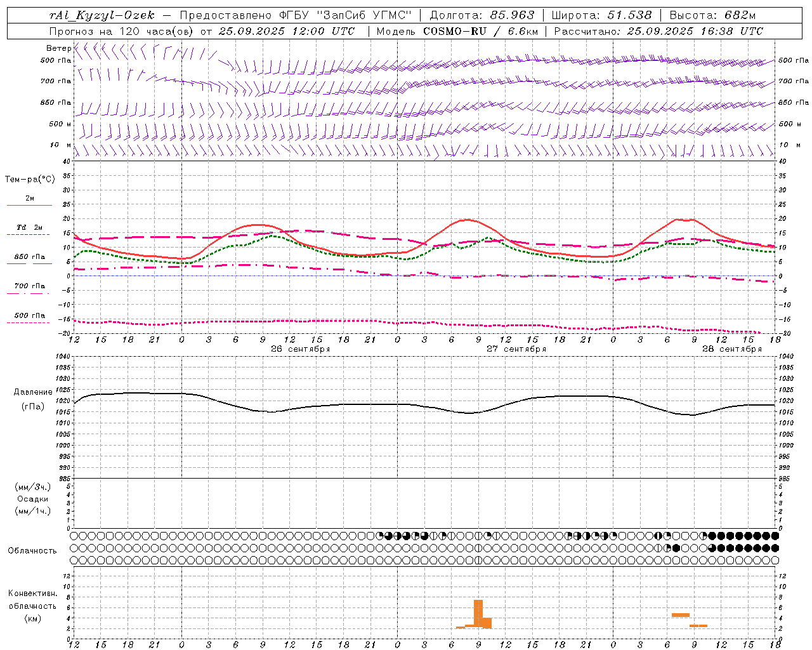Click the station name rAl_Kyzyl-Ozek
The width and height of the screenshot is (812, 650).
pos(101,15)
